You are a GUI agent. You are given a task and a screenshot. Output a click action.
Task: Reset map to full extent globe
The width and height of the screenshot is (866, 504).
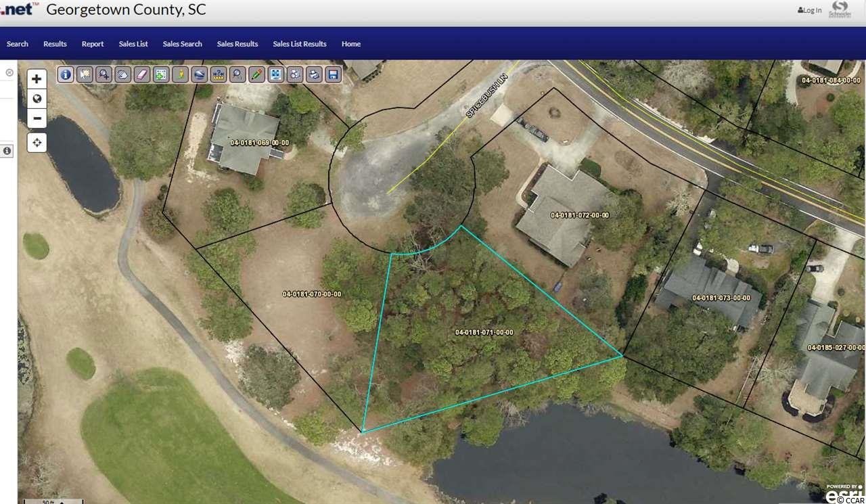[x=37, y=99]
